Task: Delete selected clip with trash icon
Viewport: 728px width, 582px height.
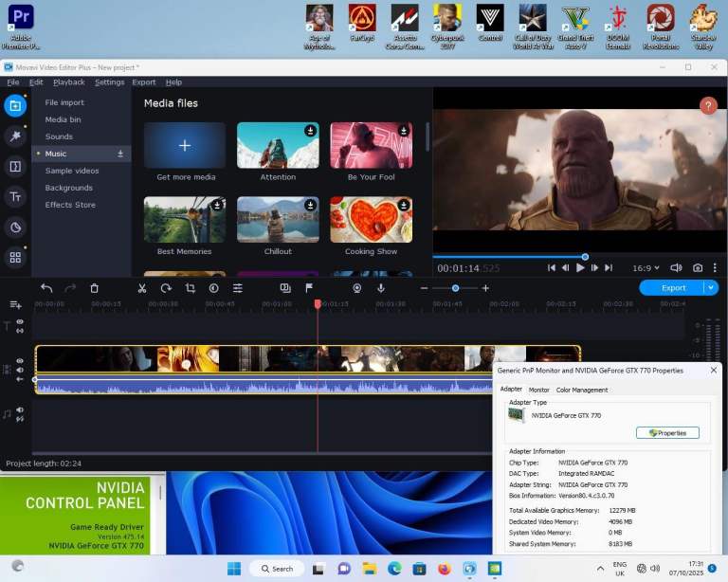Action: pos(94,288)
